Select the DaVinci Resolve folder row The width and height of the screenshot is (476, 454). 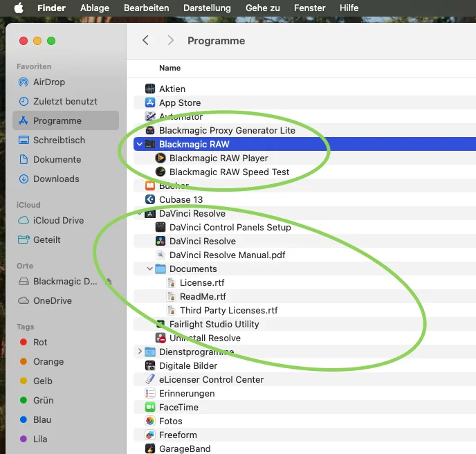click(x=305, y=213)
